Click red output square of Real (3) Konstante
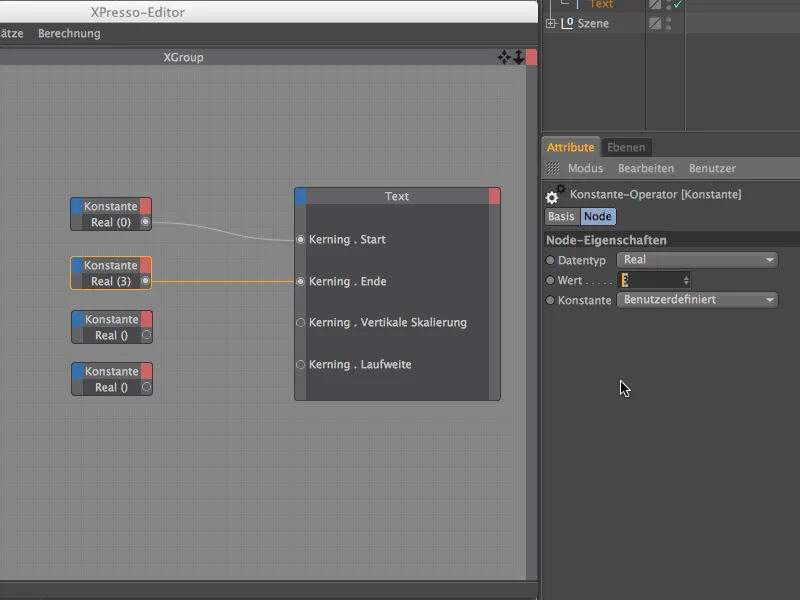 coord(145,265)
